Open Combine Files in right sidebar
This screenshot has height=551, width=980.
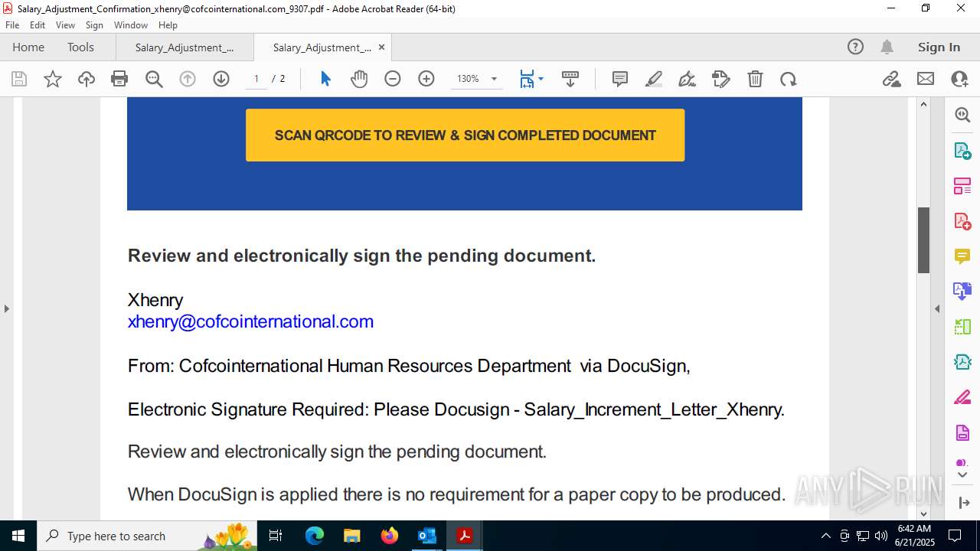[962, 292]
